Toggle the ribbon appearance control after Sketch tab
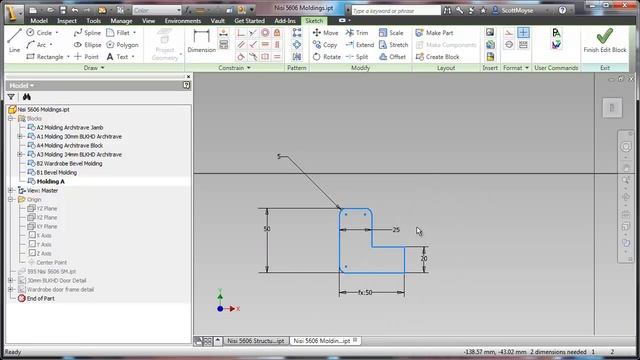Viewport: 640px width, 360px height. [x=344, y=20]
